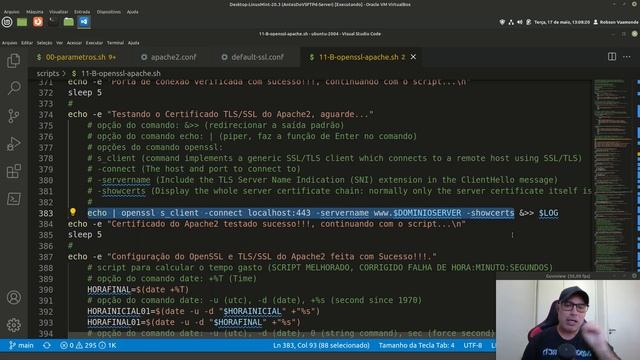Close the 11-B-openssl-apache.sh tab
Image resolution: width=640 pixels, height=360 pixels.
click(x=413, y=57)
